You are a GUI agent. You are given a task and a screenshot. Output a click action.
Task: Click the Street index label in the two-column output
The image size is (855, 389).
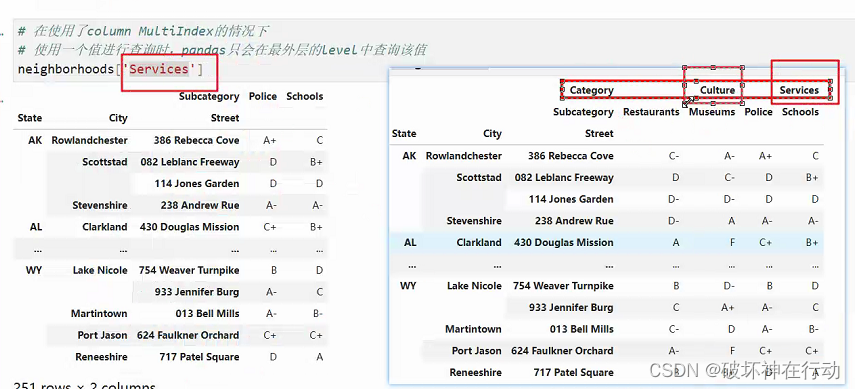pos(225,118)
